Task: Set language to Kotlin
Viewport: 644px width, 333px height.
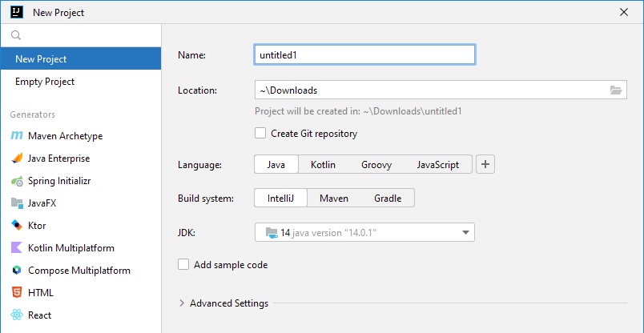Action: [323, 165]
